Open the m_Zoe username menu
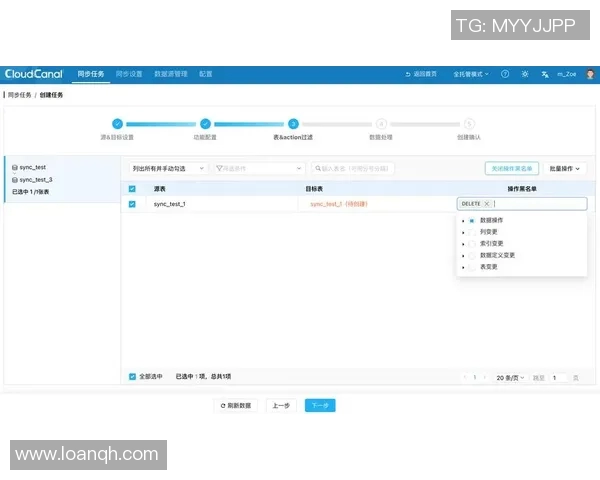This screenshot has width=600, height=480. tap(567, 74)
